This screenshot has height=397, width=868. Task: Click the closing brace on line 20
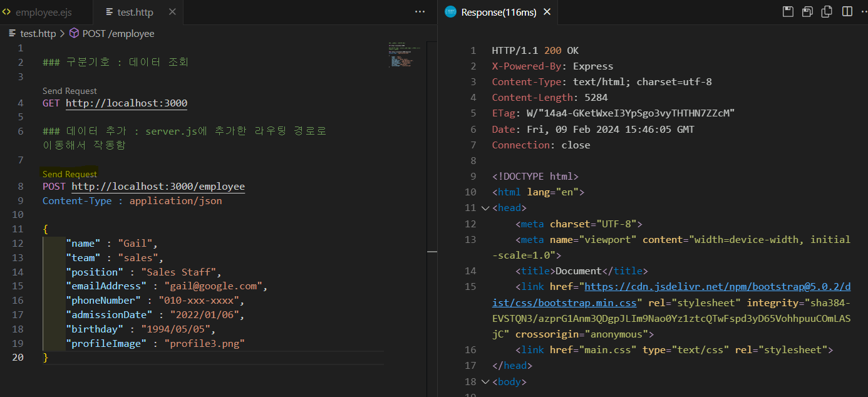45,357
